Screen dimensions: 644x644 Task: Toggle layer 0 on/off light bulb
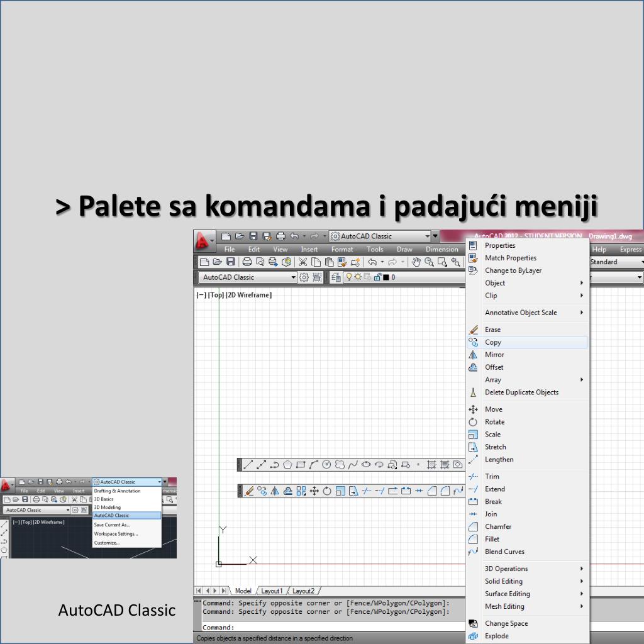[x=349, y=277]
